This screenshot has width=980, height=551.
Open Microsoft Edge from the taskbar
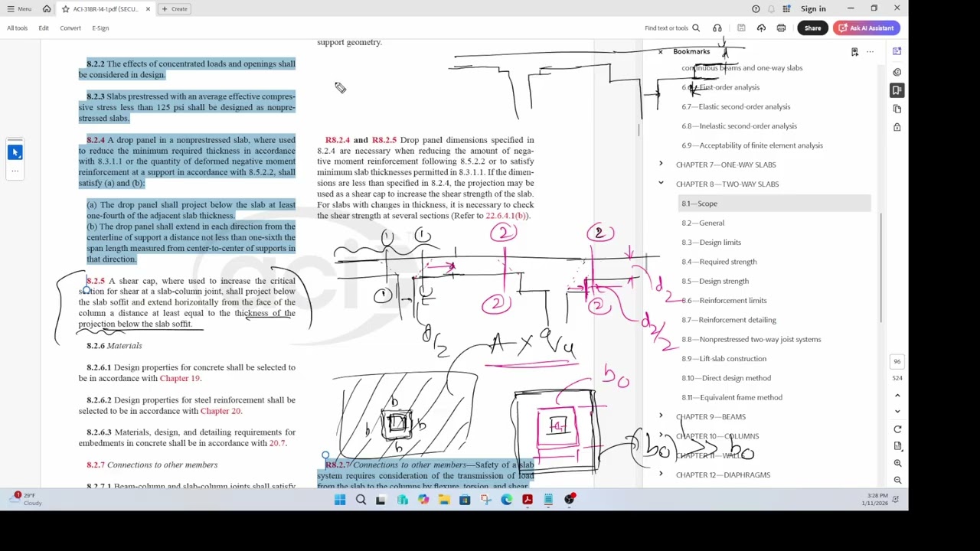coord(506,500)
